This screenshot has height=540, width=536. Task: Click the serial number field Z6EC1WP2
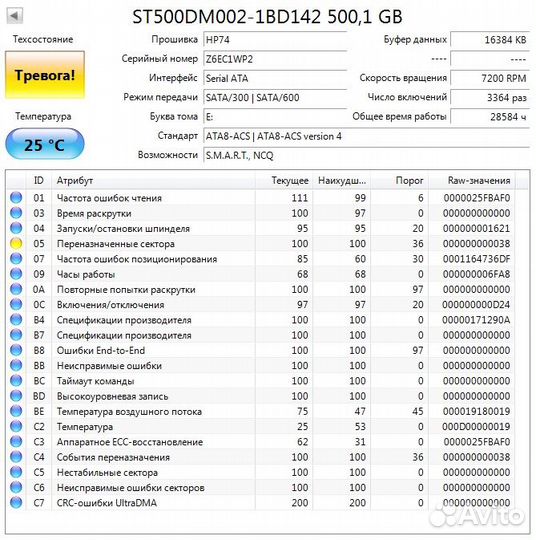point(275,59)
